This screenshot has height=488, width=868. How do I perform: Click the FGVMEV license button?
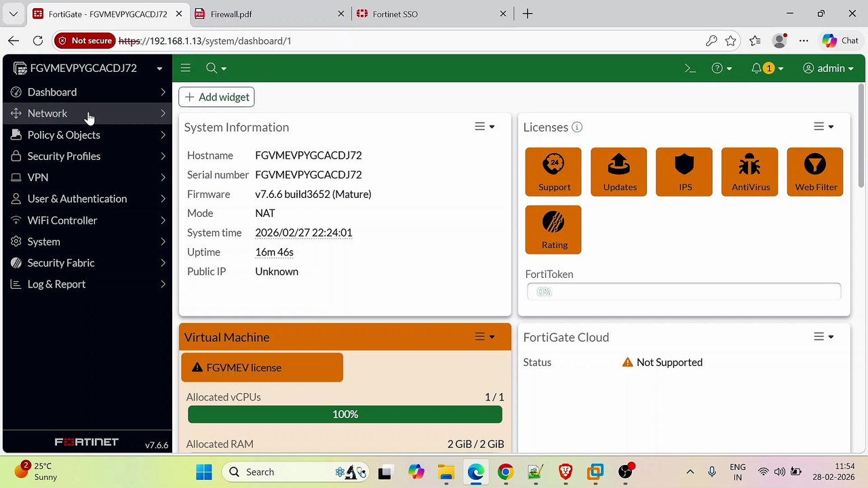262,367
